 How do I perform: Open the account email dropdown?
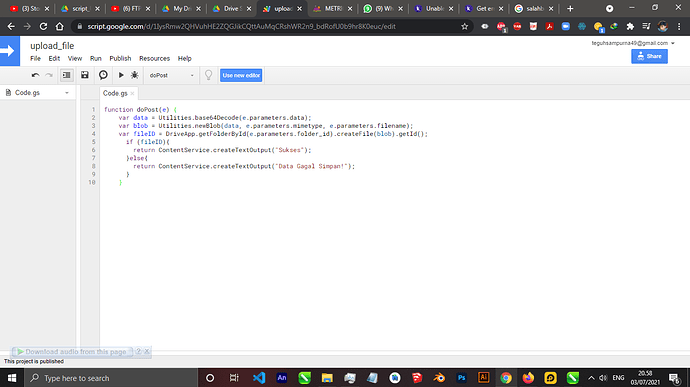633,43
